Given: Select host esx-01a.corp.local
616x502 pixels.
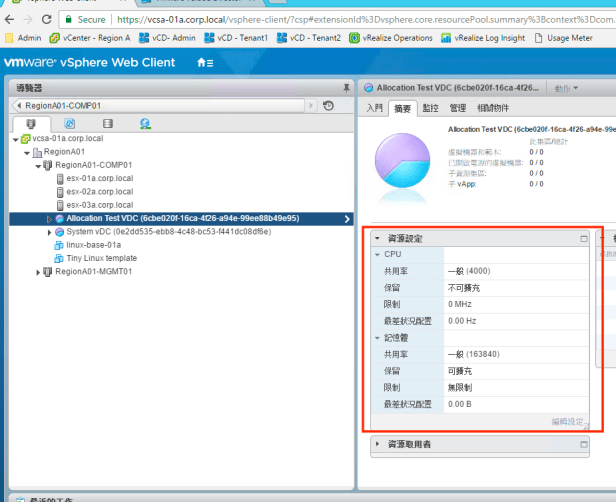Looking at the screenshot, I should 100,178.
